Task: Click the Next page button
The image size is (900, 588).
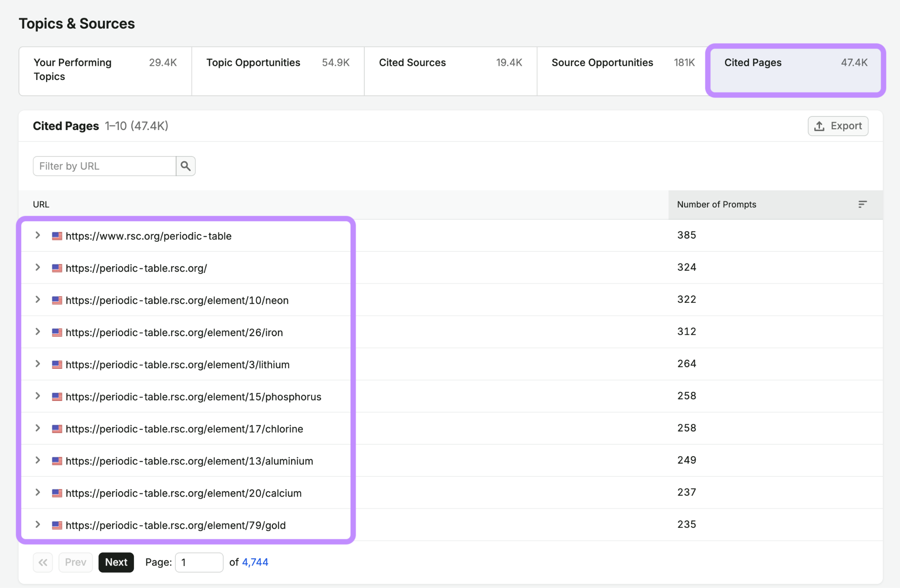Action: pos(116,563)
